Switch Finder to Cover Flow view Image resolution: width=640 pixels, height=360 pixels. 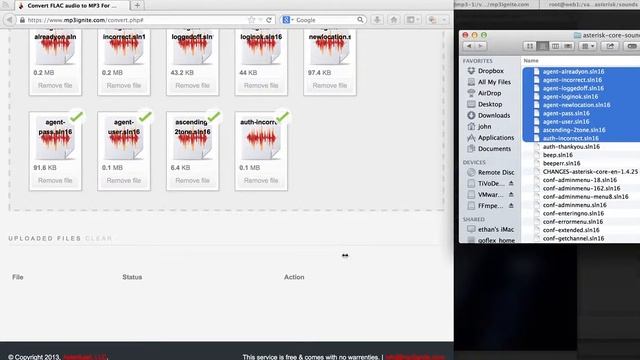(568, 46)
